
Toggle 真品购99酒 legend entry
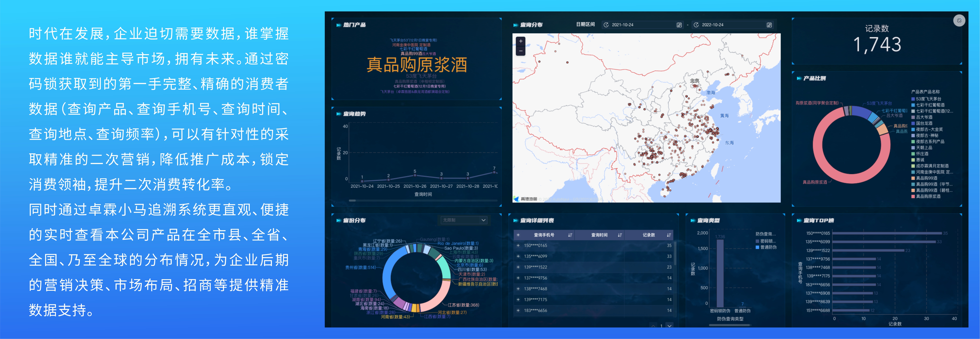[x=924, y=178]
